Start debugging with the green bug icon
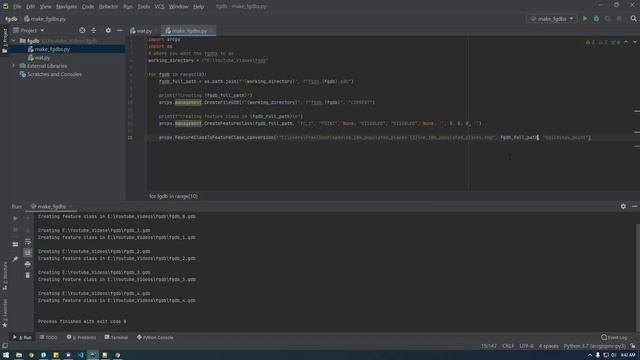Viewport: 640px width, 360px height. click(596, 19)
